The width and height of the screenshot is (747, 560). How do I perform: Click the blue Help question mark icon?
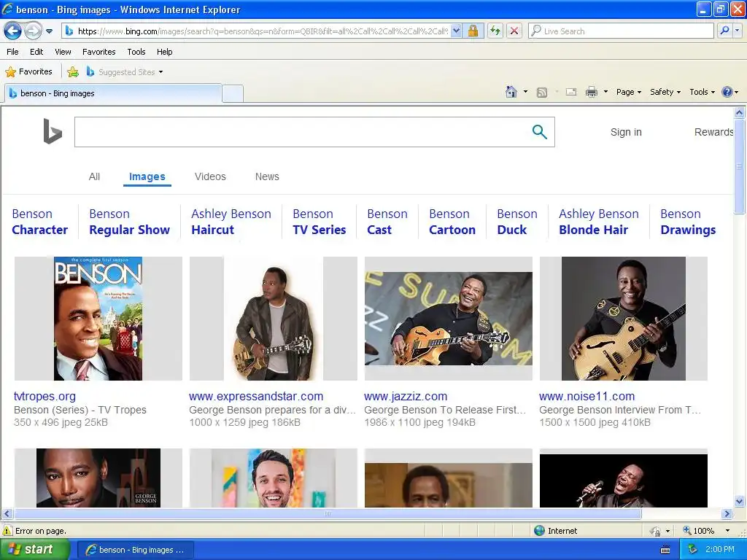(727, 92)
